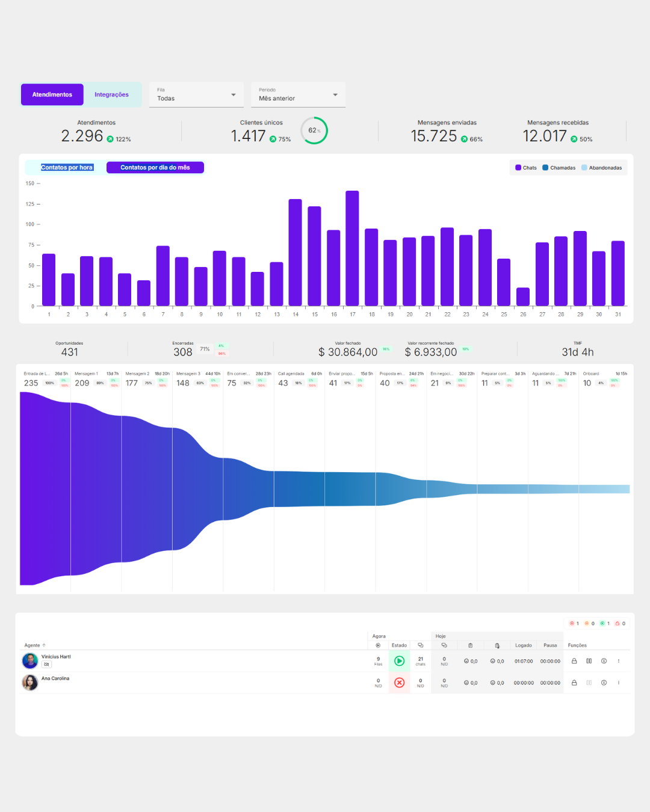650x812 pixels.
Task: Click Ana Carolina's avatar picture
Action: [x=30, y=683]
